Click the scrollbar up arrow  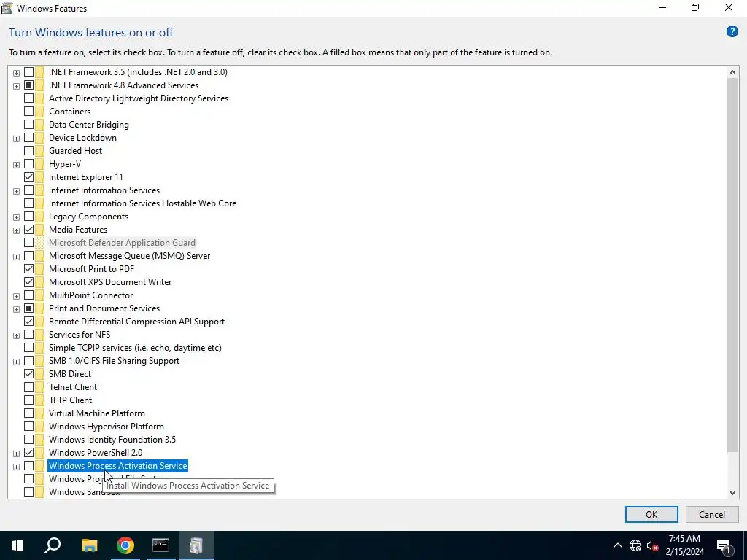(732, 72)
